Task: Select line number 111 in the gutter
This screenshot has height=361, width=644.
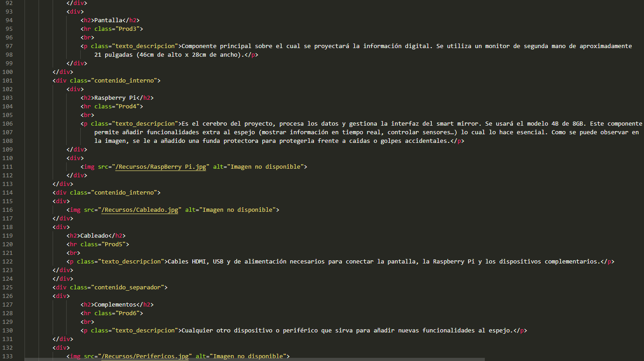Action: (x=8, y=167)
